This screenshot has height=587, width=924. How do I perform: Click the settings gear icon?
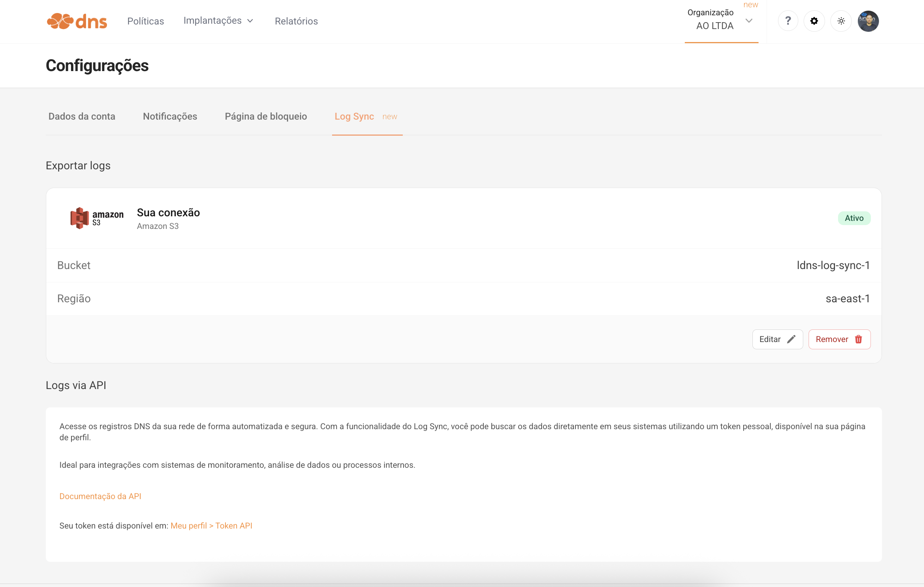pyautogui.click(x=814, y=21)
